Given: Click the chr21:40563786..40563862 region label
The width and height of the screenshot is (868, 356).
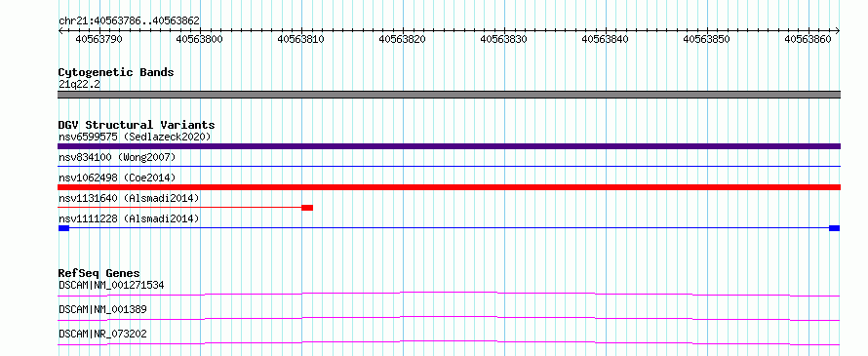Looking at the screenshot, I should click(x=129, y=20).
